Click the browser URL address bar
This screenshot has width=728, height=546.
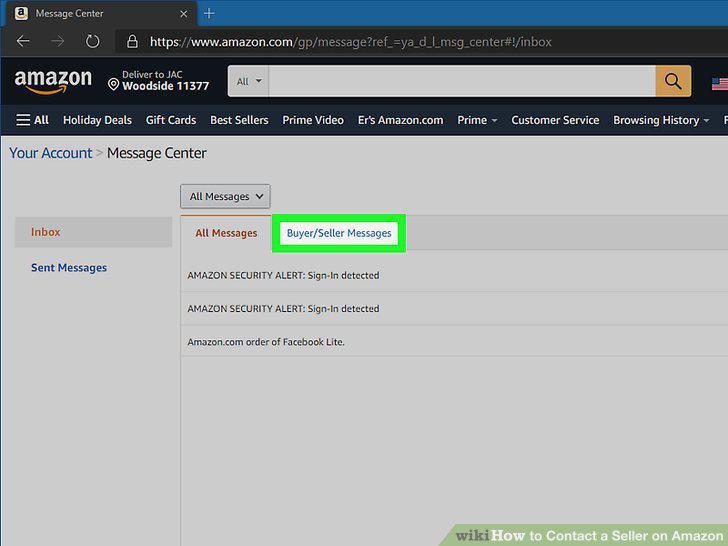(x=351, y=42)
